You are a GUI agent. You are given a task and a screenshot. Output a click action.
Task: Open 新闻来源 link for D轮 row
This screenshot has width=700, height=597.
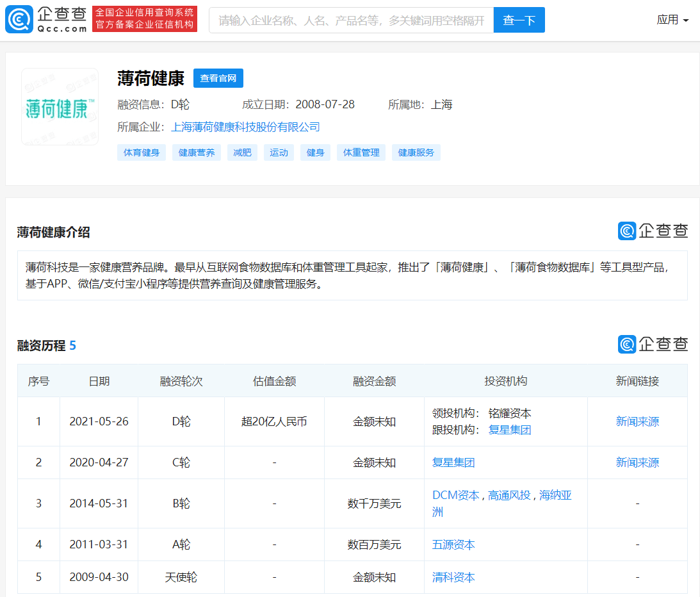coord(637,421)
